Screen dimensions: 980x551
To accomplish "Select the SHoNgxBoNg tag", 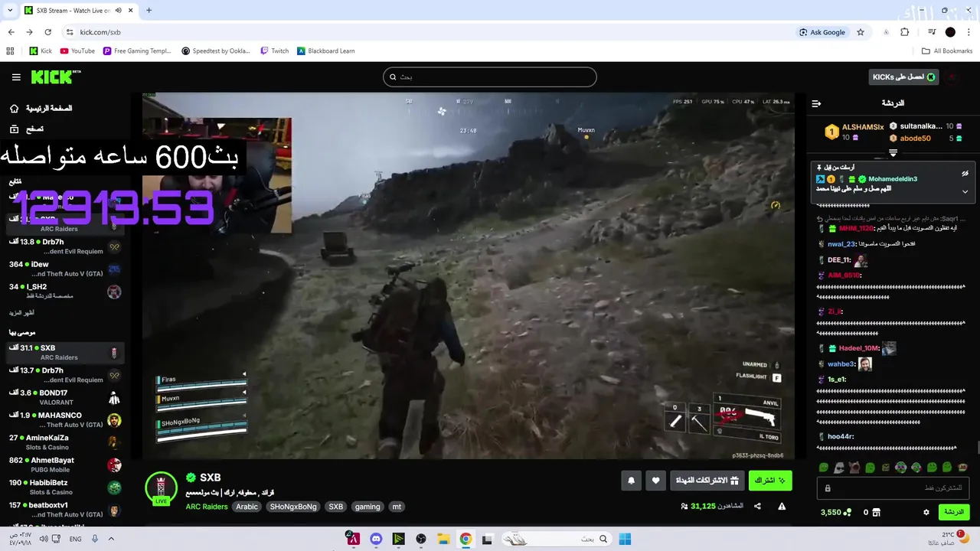I will click(x=293, y=507).
